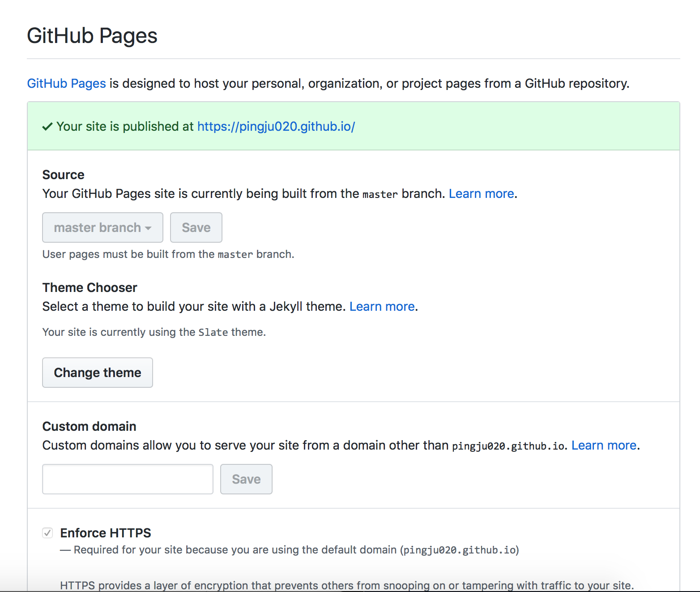This screenshot has width=700, height=592.
Task: Focus the custom domain text field
Action: point(128,479)
